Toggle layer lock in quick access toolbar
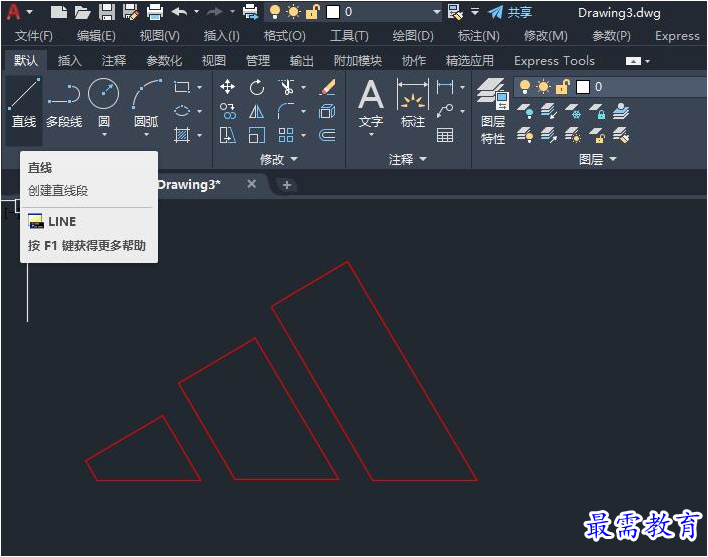The image size is (708, 557). point(312,12)
